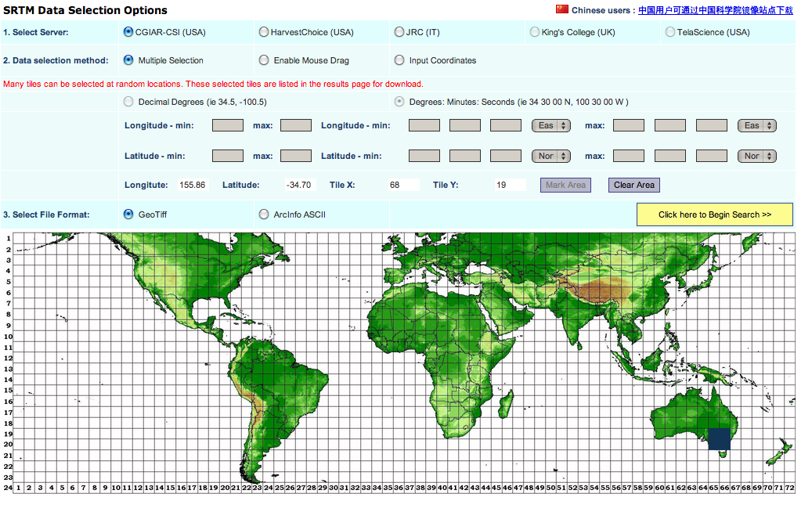This screenshot has width=812, height=508.
Task: Open latitude min North/South dropdown
Action: 550,156
